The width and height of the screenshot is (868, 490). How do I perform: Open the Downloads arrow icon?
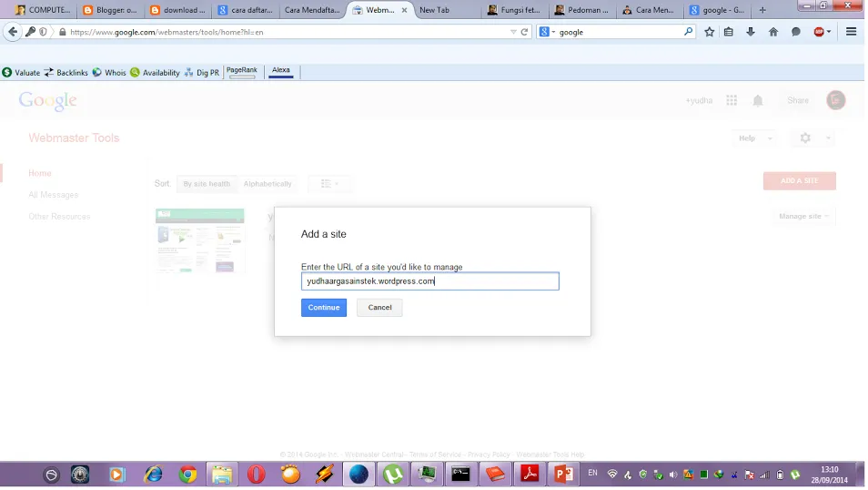(x=751, y=32)
